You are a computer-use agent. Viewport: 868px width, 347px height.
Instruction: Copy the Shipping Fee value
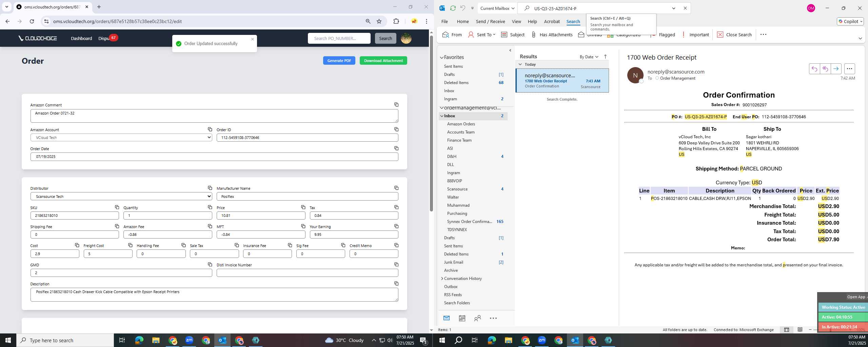[x=117, y=226]
